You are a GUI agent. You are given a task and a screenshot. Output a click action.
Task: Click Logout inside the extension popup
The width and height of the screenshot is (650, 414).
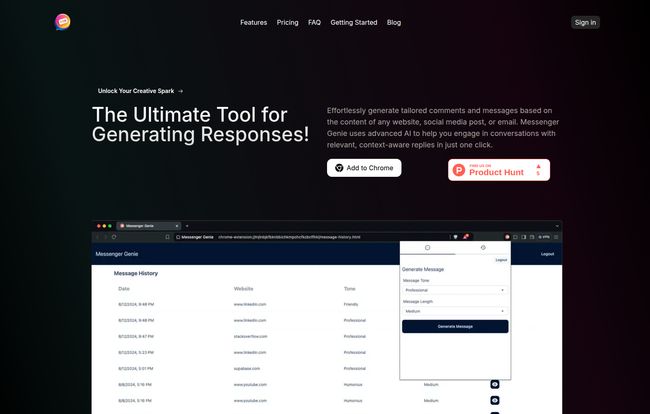coord(501,260)
